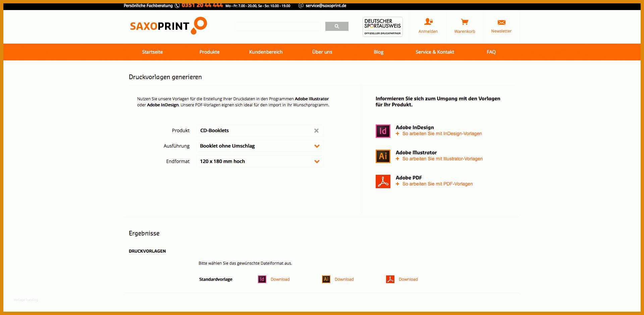Click the Druckvorlagen generieren heading
Screen dimensions: 644x315
[165, 77]
